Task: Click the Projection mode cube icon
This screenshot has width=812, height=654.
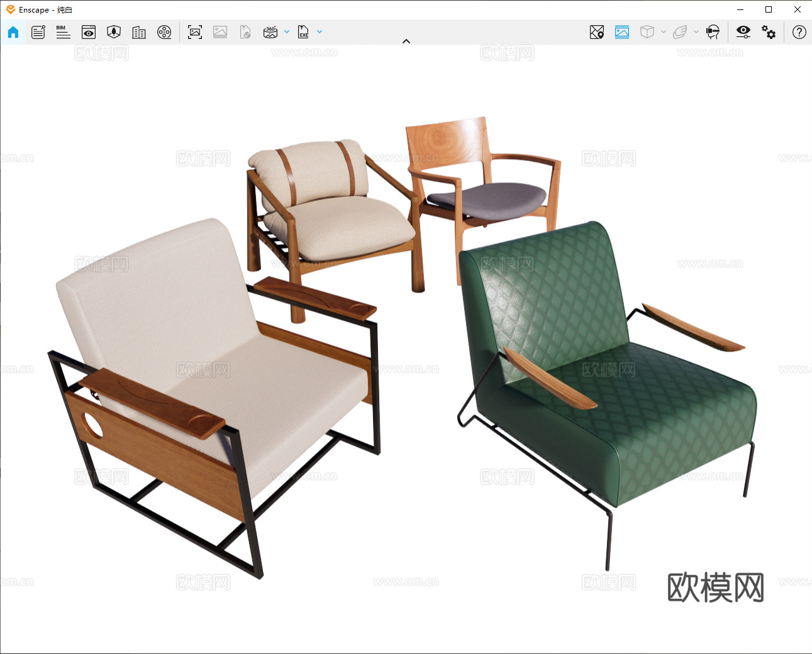Action: click(647, 32)
